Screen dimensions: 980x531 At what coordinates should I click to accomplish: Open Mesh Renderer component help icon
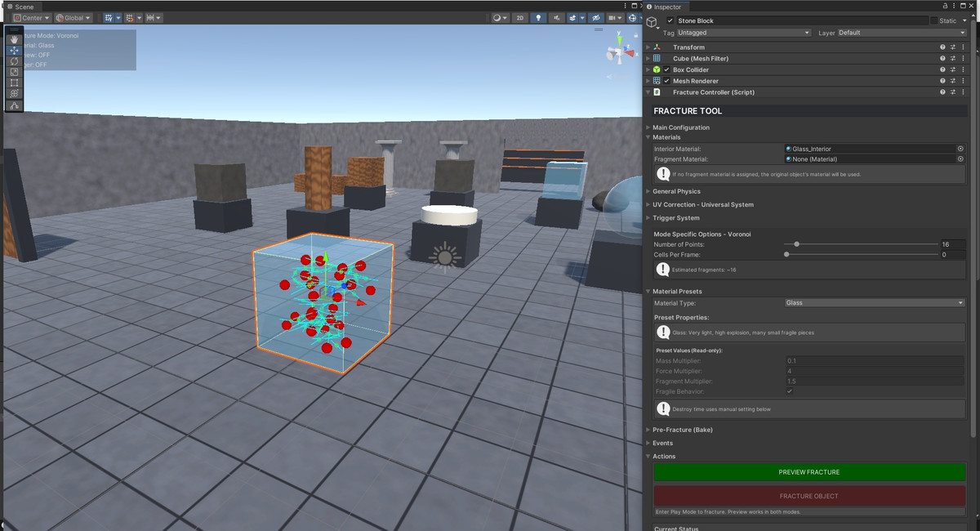tap(942, 81)
